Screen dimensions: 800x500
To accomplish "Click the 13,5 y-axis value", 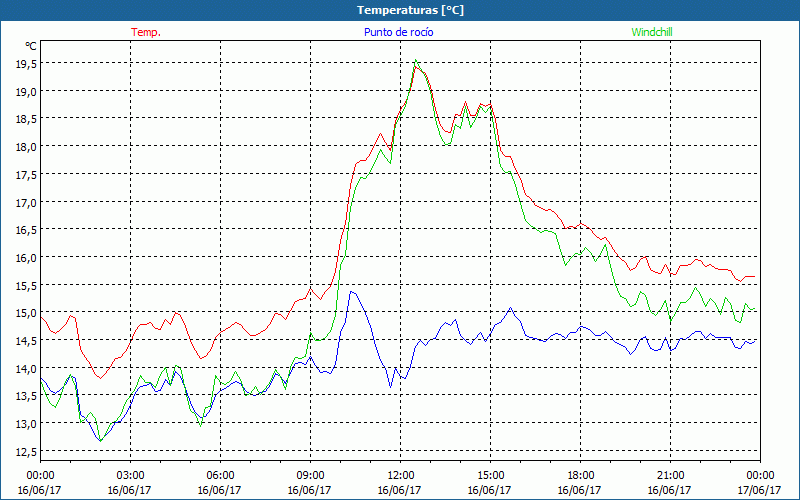I will click(27, 396).
